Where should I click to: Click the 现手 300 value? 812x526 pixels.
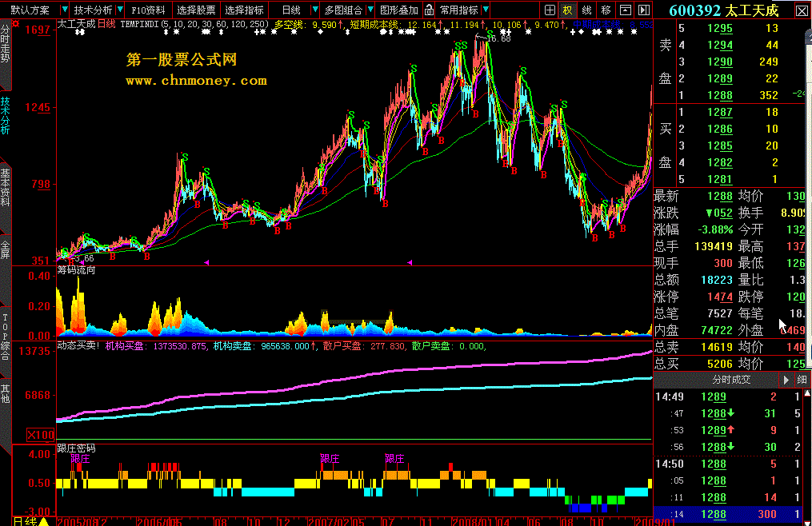point(723,263)
